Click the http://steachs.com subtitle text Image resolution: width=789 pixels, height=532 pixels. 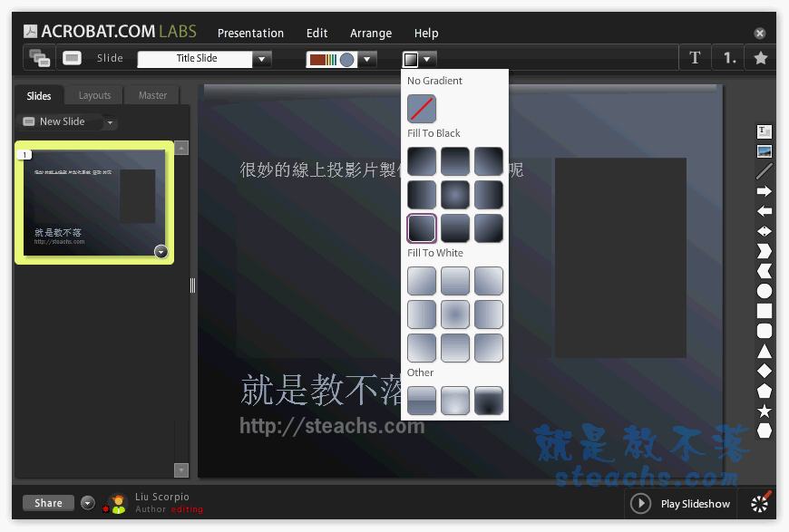(x=332, y=426)
